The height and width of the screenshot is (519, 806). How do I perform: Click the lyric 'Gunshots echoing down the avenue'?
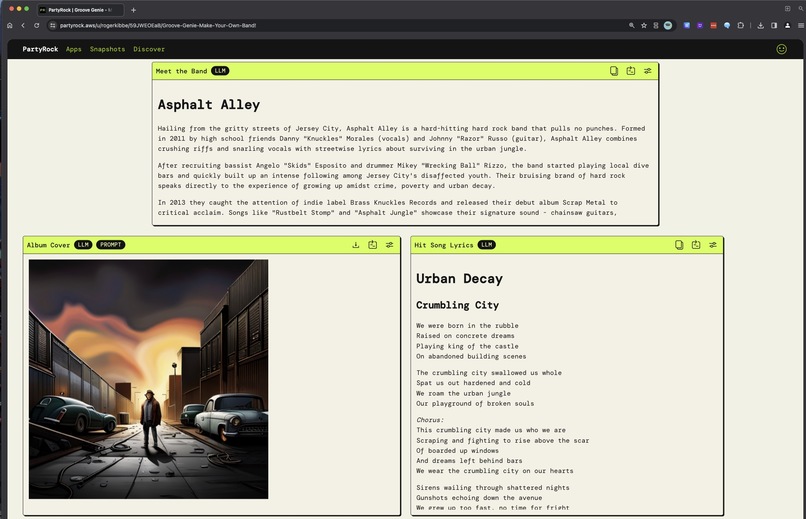click(x=479, y=498)
